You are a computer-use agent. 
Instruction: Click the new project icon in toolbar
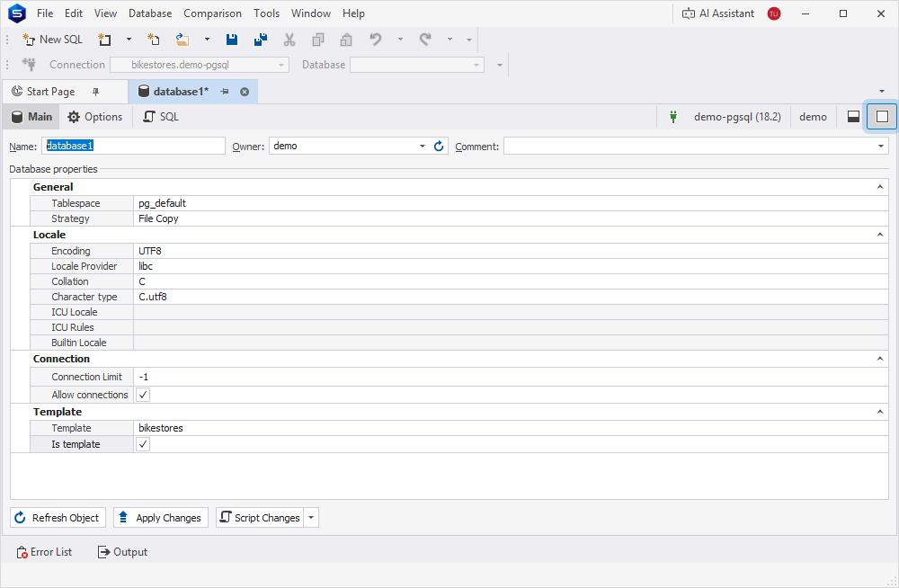[153, 40]
